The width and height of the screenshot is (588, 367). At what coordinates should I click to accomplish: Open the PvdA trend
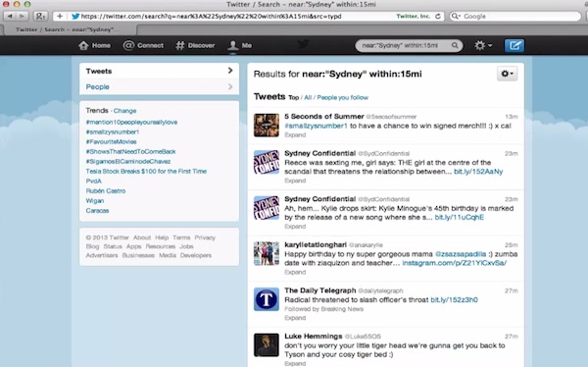click(x=93, y=182)
